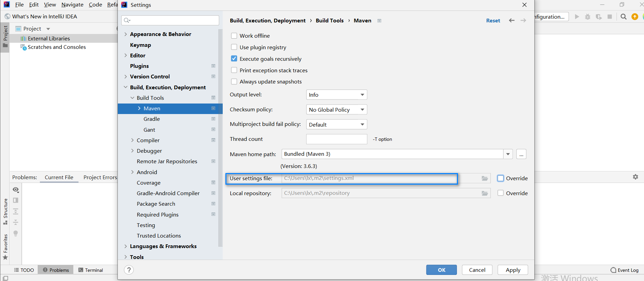This screenshot has width=644, height=281.
Task: Open Multiproject build fail policy dropdown
Action: [x=336, y=125]
